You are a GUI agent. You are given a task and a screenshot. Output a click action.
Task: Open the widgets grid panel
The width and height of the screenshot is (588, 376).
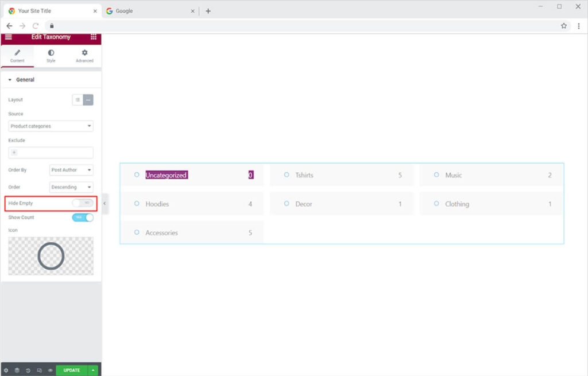tap(93, 37)
